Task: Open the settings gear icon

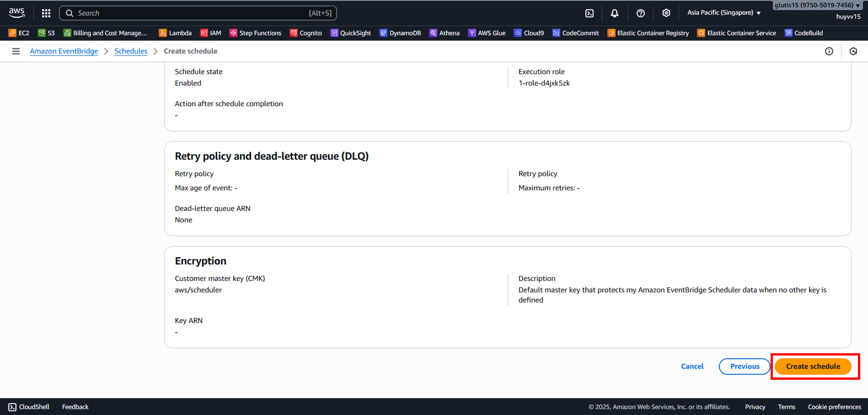Action: tap(666, 13)
